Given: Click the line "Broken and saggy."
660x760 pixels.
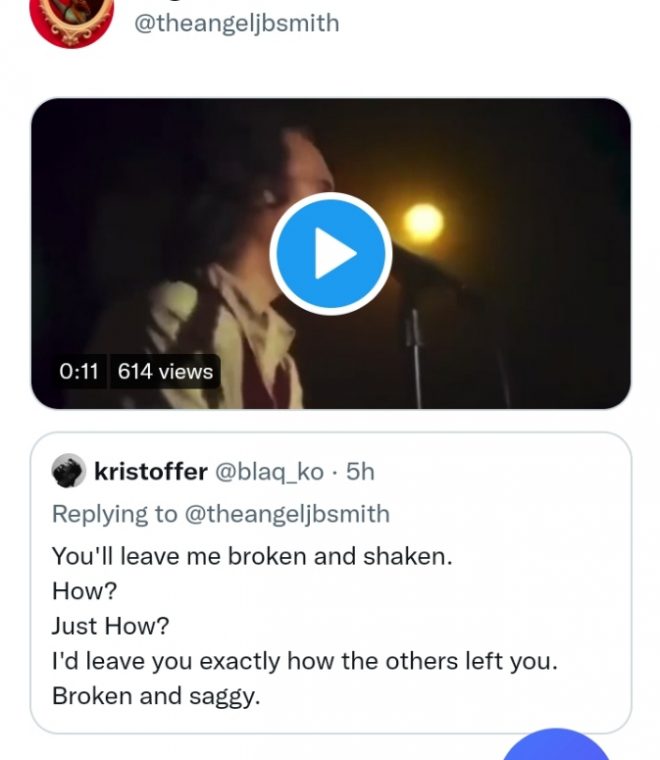Looking at the screenshot, I should click(155, 696).
